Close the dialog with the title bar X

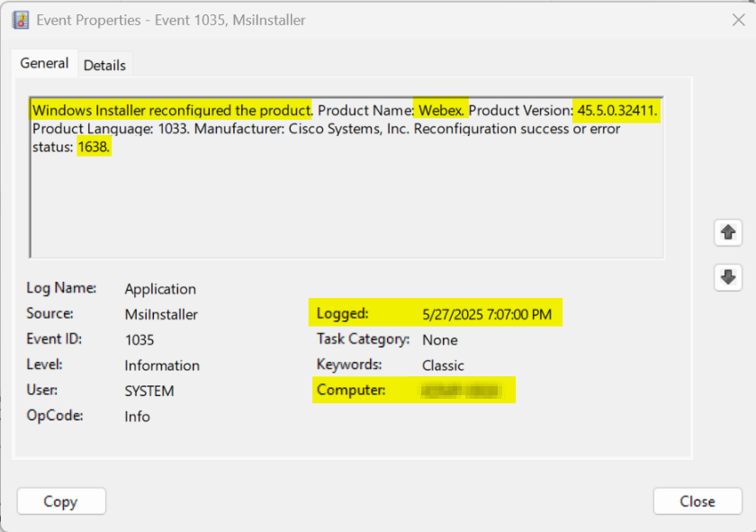pos(737,20)
